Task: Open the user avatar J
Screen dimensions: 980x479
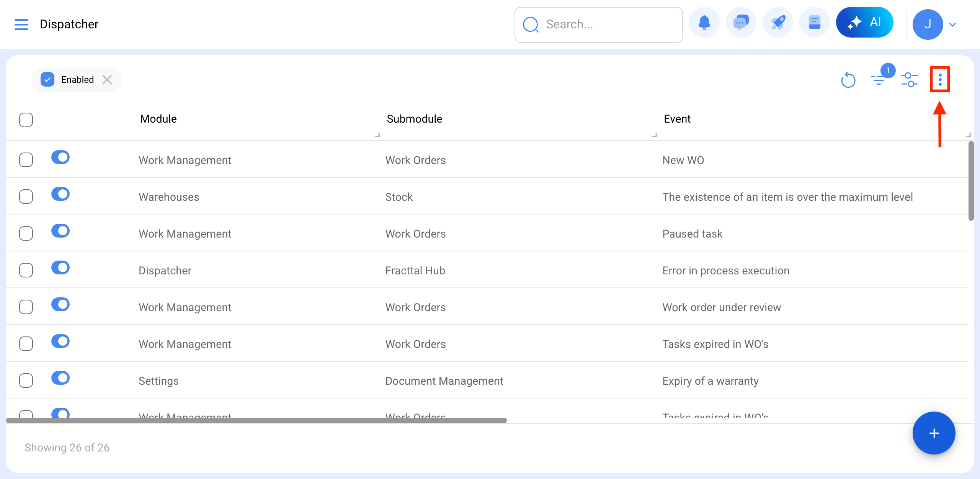Action: tap(928, 25)
